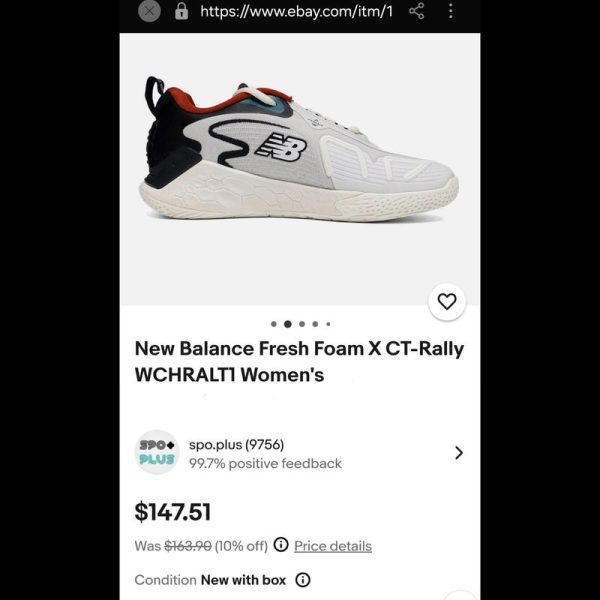The width and height of the screenshot is (600, 600).
Task: Click the info icon next to New with box
Action: [303, 580]
